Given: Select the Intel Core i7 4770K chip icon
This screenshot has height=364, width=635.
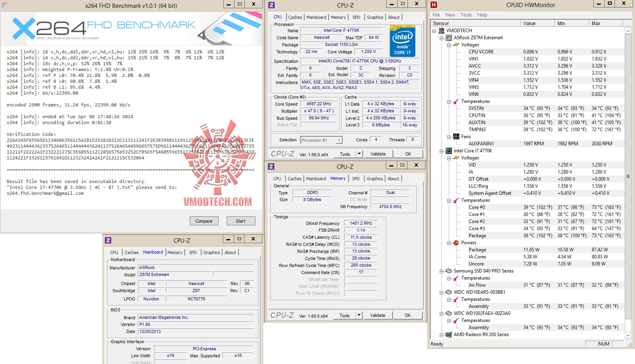Looking at the screenshot, I should [449, 151].
